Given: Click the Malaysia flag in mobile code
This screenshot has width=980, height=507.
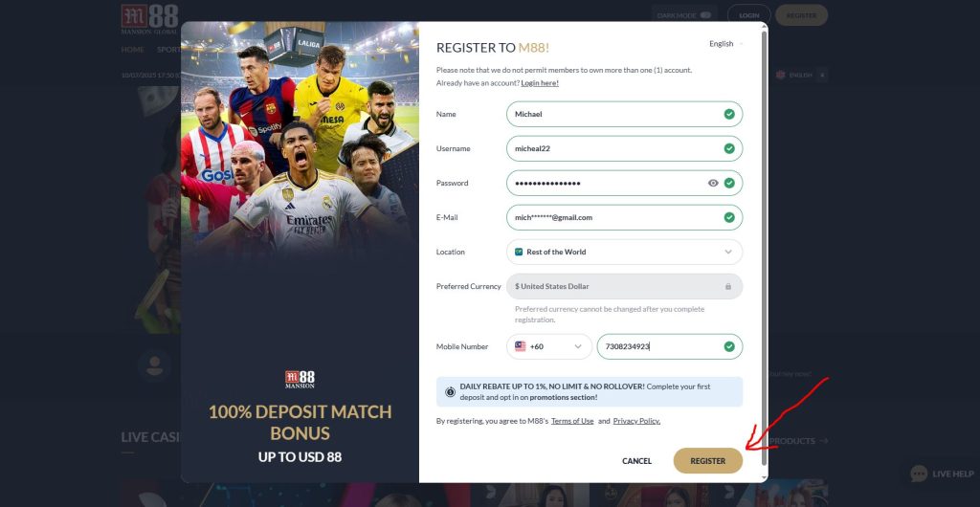Looking at the screenshot, I should pos(520,346).
